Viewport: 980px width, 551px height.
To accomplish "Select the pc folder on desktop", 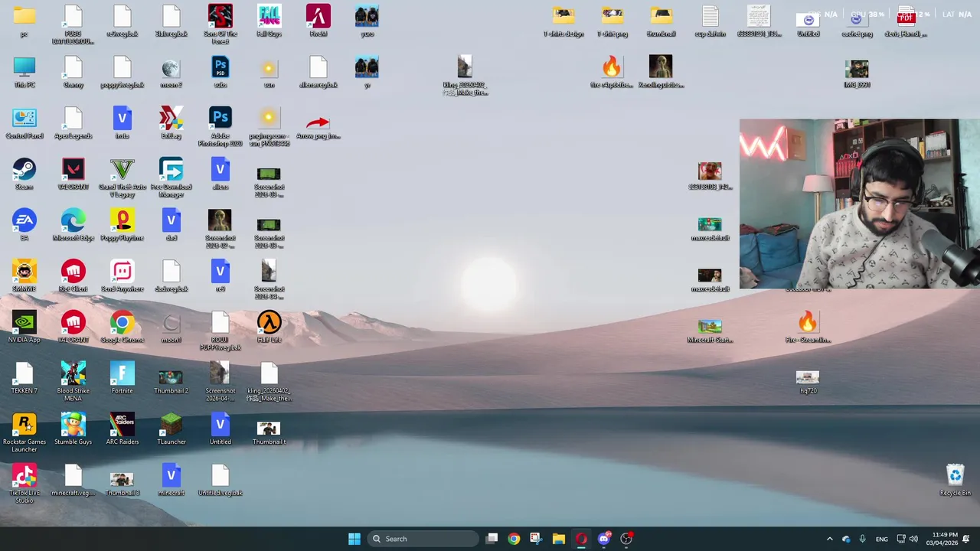I will click(x=24, y=21).
